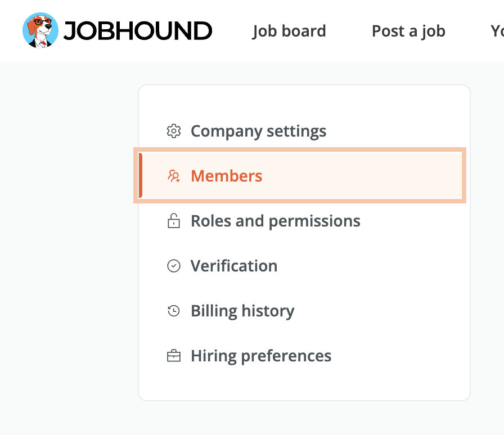Open the Job board page

tap(289, 31)
